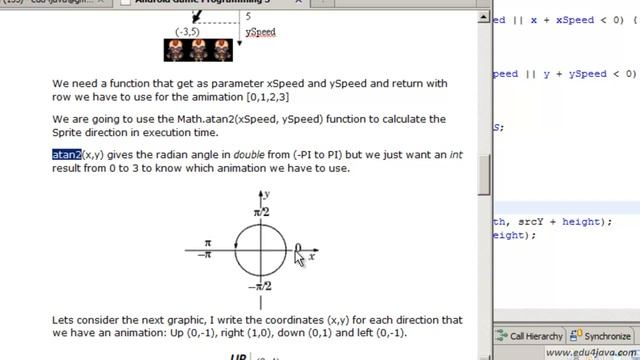The image size is (640, 360).
Task: Click the code line with y + ySpeed < 0
Action: tap(566, 74)
